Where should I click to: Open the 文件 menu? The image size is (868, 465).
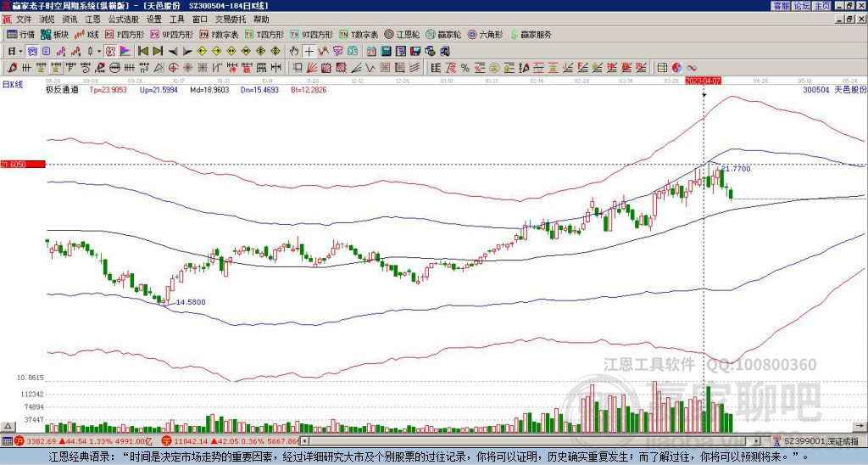point(24,20)
